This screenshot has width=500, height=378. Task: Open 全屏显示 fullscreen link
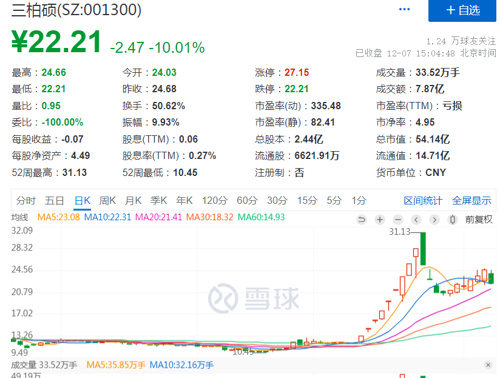point(471,201)
